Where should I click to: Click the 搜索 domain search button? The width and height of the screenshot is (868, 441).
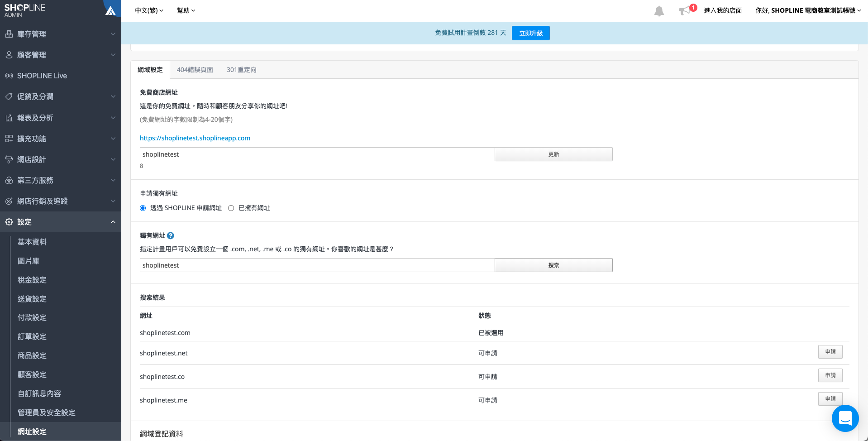553,265
